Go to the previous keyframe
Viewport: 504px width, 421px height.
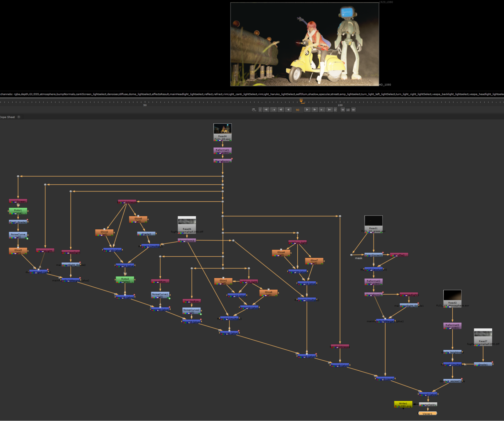click(274, 110)
